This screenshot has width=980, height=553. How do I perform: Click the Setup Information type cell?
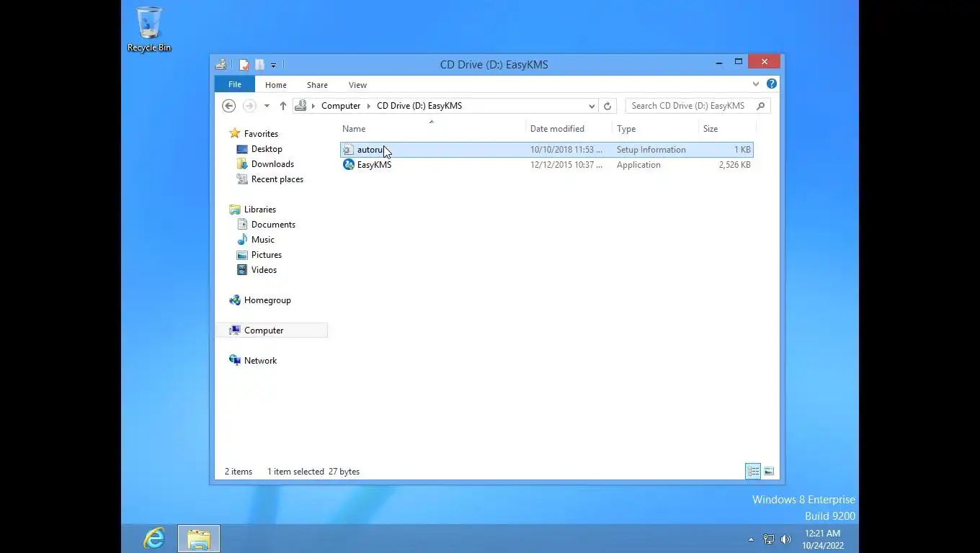coord(651,150)
